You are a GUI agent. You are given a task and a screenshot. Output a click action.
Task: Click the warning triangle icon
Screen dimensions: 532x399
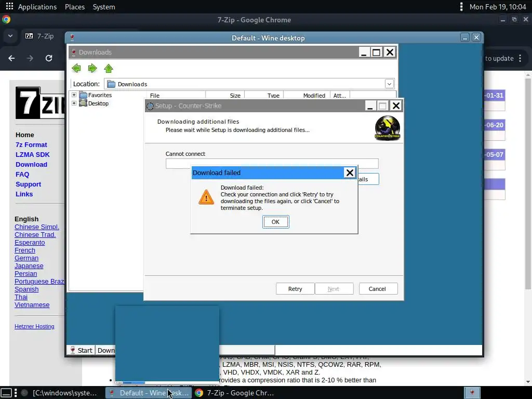[206, 197]
